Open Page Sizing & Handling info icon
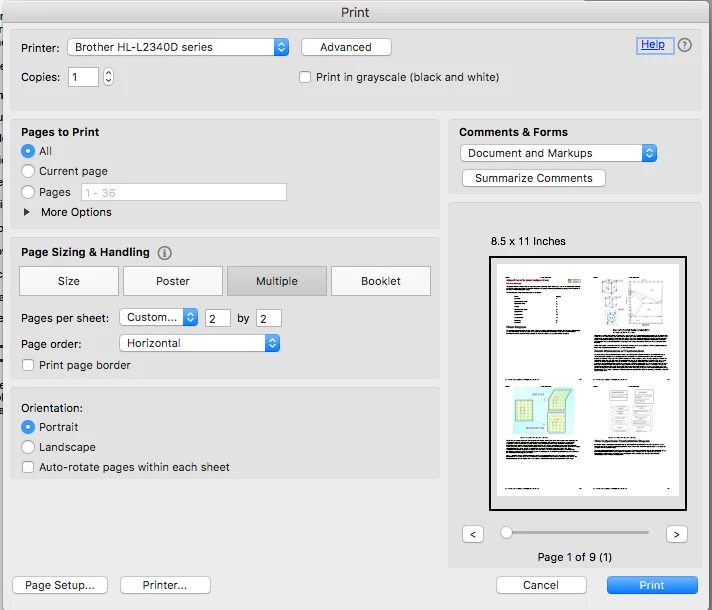Viewport: 712px width, 610px height. click(164, 253)
